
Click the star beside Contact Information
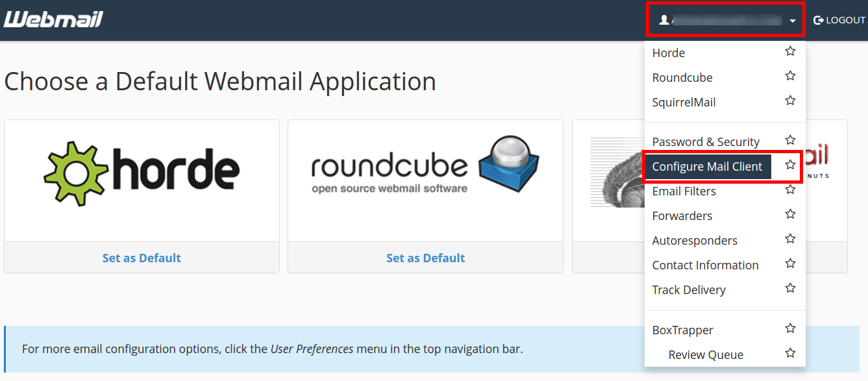click(790, 263)
